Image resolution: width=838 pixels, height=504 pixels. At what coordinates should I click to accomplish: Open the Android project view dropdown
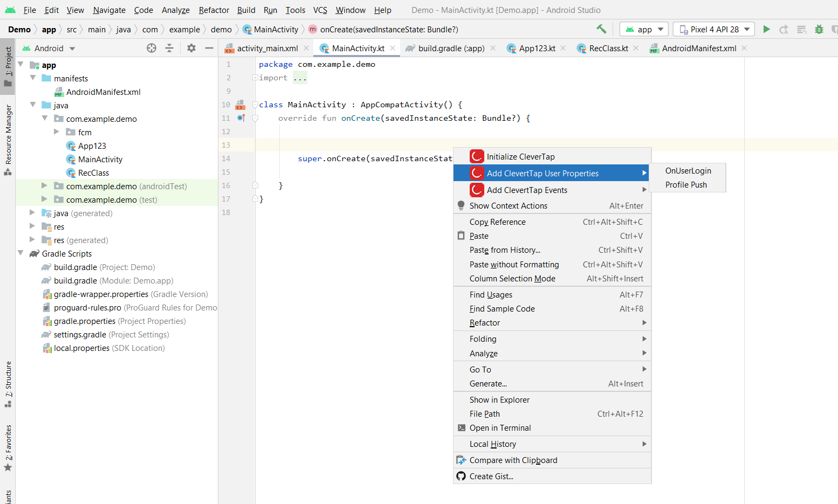click(x=49, y=48)
